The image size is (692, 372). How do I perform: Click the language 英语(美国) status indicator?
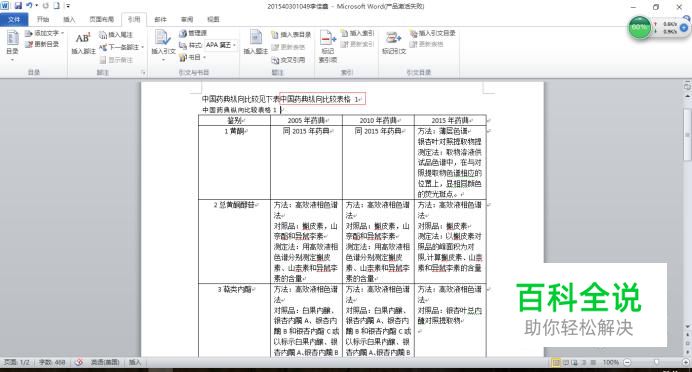(105, 362)
